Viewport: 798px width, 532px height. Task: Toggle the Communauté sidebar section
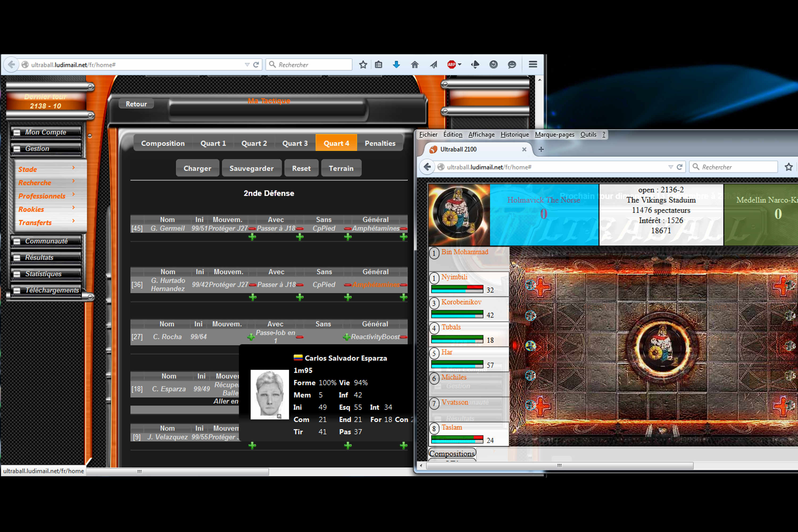17,241
